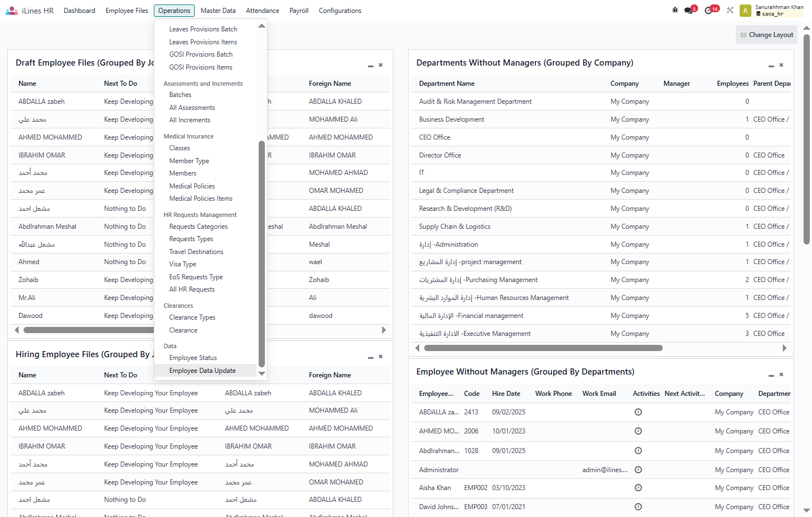Click Operations menu scroll-down arrow
Image resolution: width=812 pixels, height=517 pixels.
coord(262,373)
